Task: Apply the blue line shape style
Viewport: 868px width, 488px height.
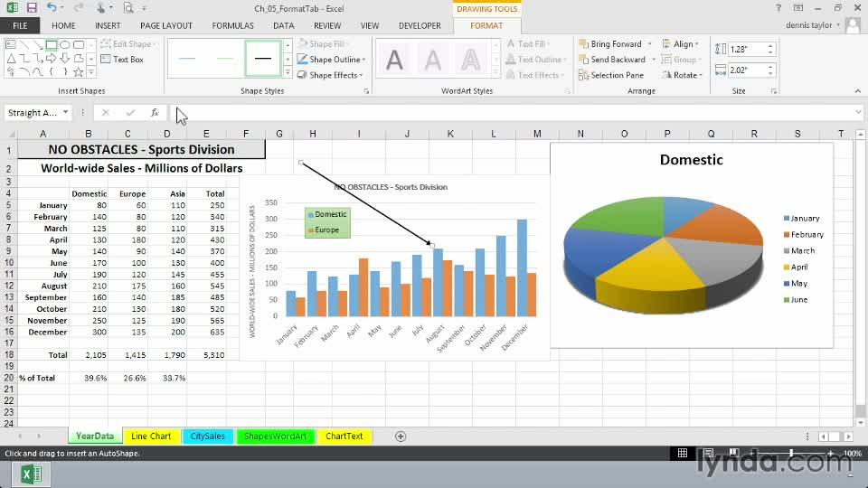Action: 187,58
